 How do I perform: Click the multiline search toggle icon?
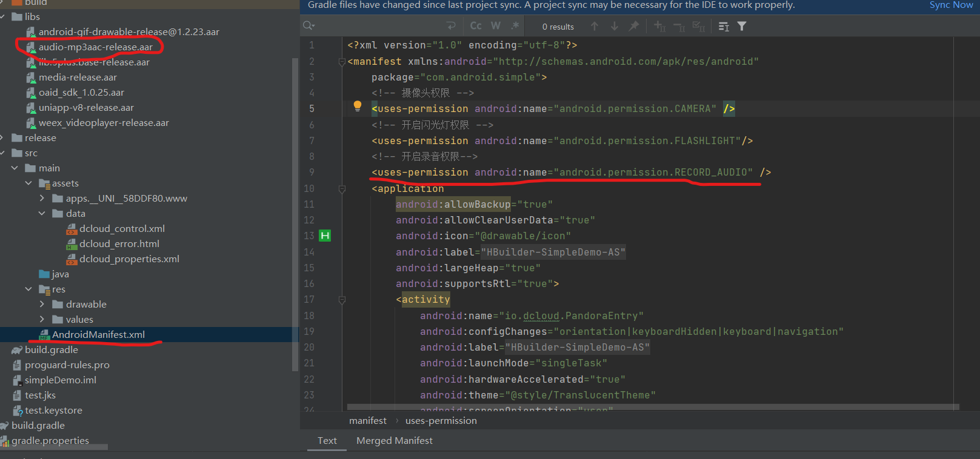click(724, 26)
